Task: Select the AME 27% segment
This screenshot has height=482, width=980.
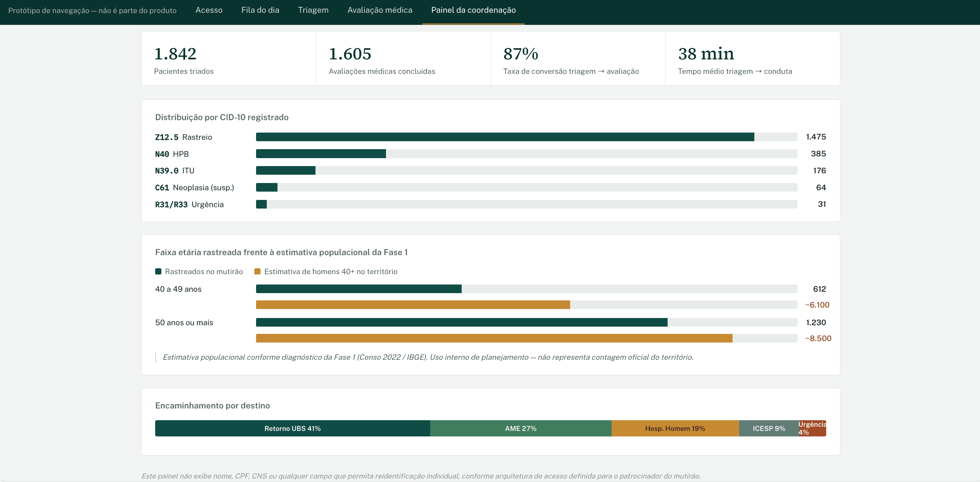Action: [x=521, y=428]
